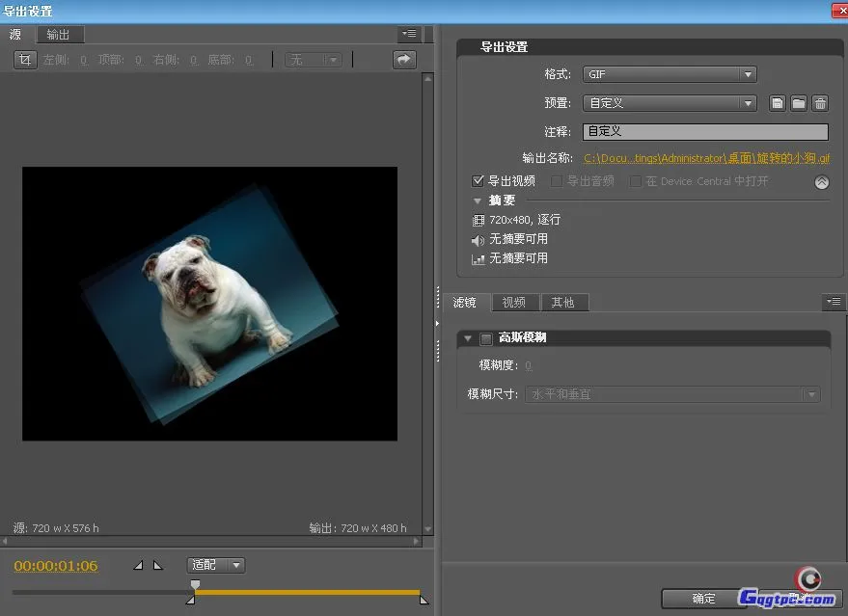Screen dimensions: 848x616
Task: Enable the 高斯模糊 filter checkbox
Action: [x=485, y=338]
